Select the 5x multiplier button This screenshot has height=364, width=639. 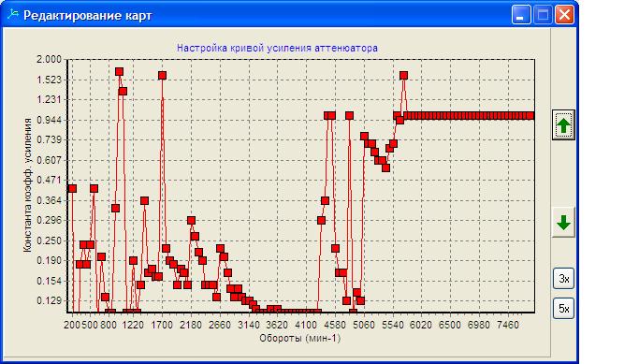563,309
